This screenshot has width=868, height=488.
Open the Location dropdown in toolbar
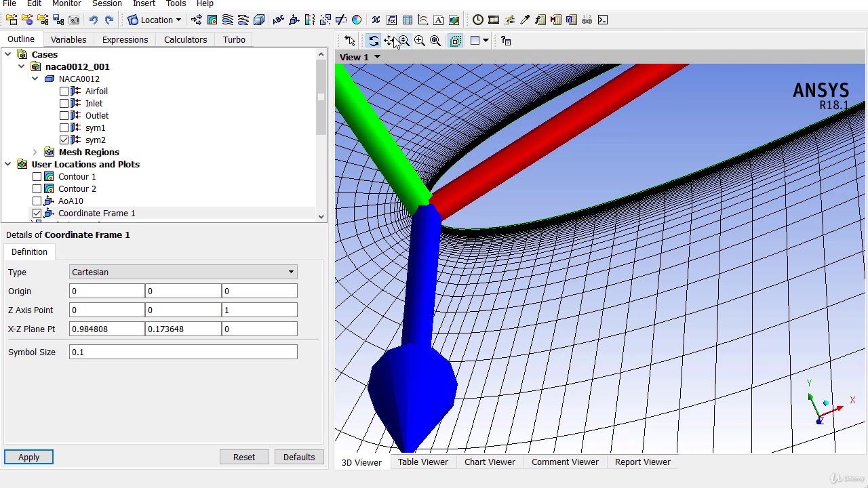pyautogui.click(x=156, y=20)
